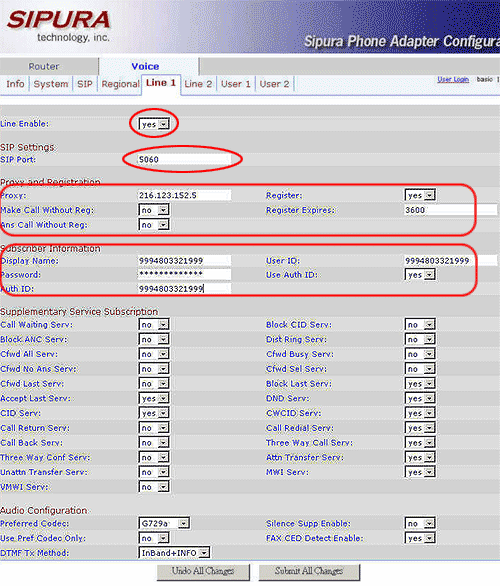The width and height of the screenshot is (500, 586).
Task: Click the Proxy address field
Action: pos(184,195)
